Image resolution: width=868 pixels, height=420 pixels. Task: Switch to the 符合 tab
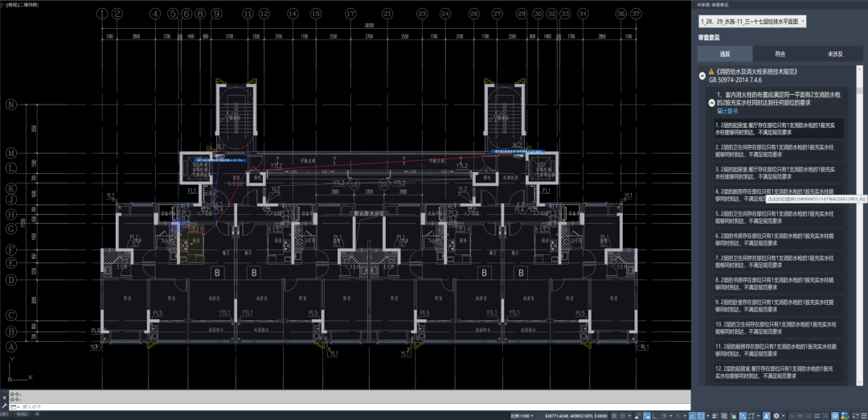tap(780, 54)
